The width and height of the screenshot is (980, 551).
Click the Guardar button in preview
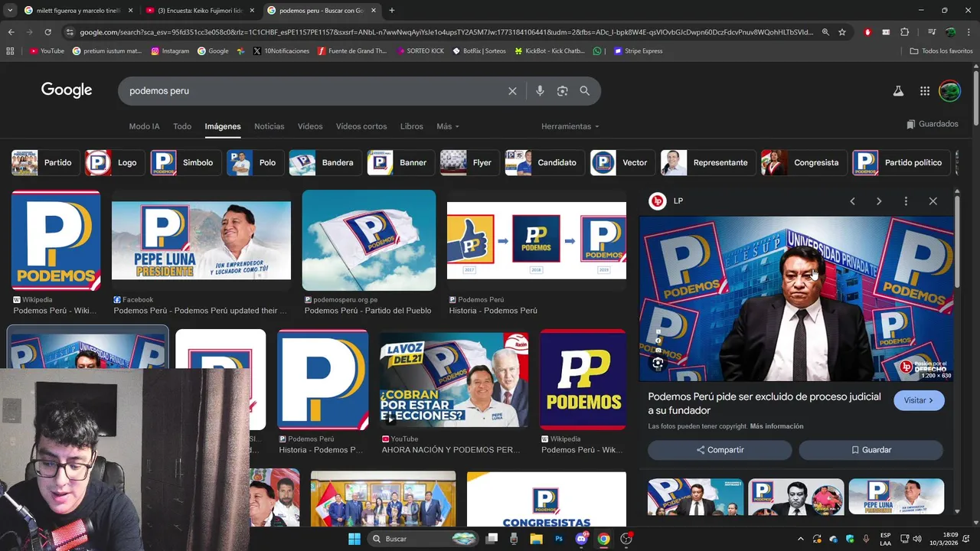871,450
